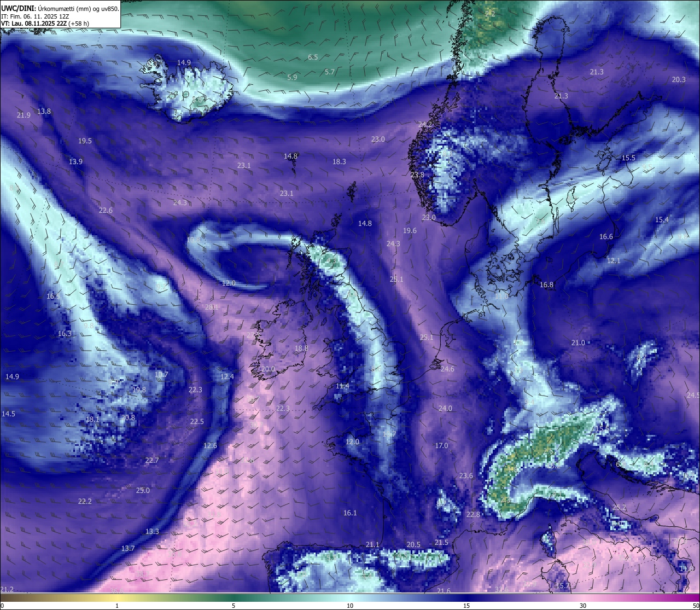Click the 21.5 value on the map
This screenshot has height=610, width=700.
(441, 543)
